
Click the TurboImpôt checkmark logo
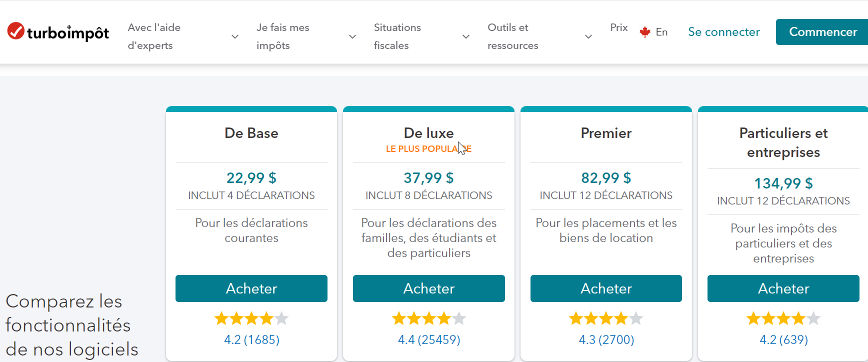tap(16, 31)
